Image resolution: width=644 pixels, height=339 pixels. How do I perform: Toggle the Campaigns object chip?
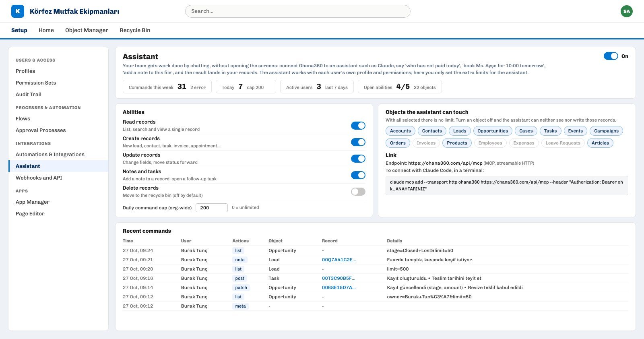tap(606, 131)
